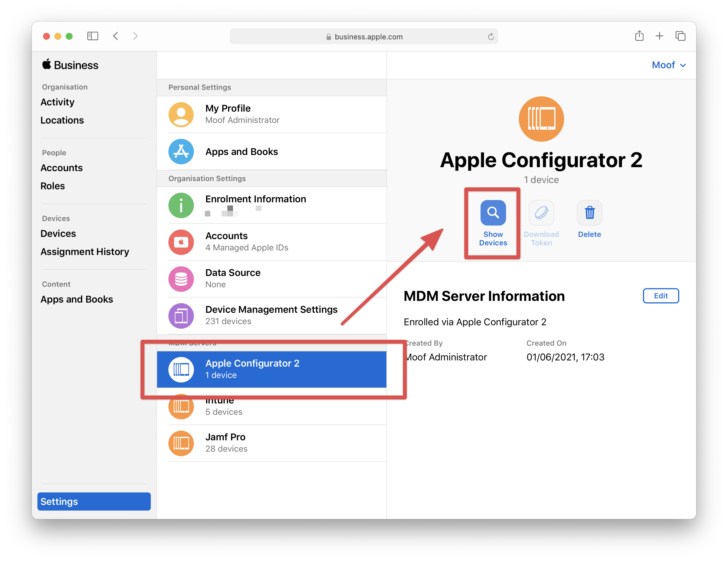Select the Apps and Books settings row
The height and width of the screenshot is (561, 728).
coord(272,152)
